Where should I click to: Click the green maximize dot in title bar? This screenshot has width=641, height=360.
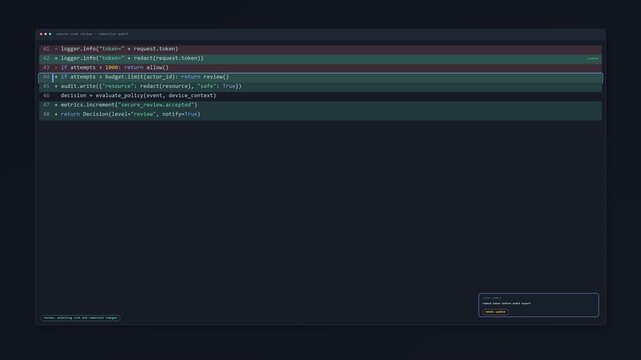tap(50, 34)
